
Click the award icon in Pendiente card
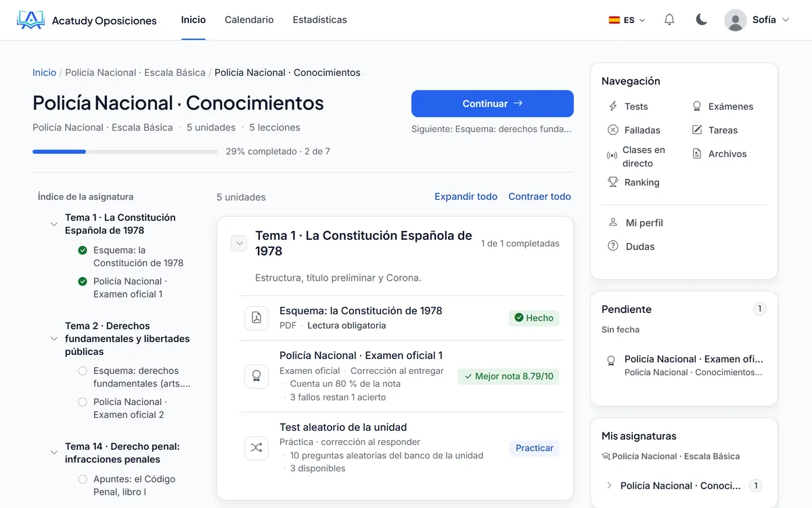612,360
